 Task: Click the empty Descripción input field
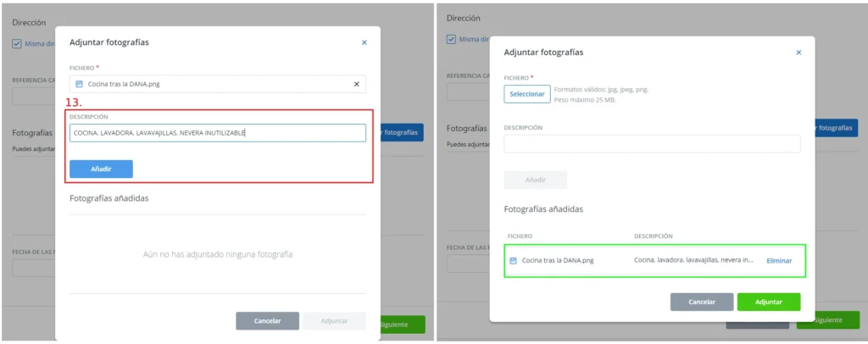[x=652, y=144]
